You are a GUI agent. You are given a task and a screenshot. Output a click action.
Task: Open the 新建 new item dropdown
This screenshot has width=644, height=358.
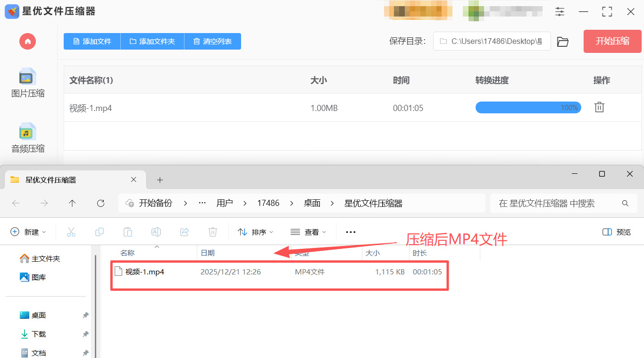coord(28,232)
